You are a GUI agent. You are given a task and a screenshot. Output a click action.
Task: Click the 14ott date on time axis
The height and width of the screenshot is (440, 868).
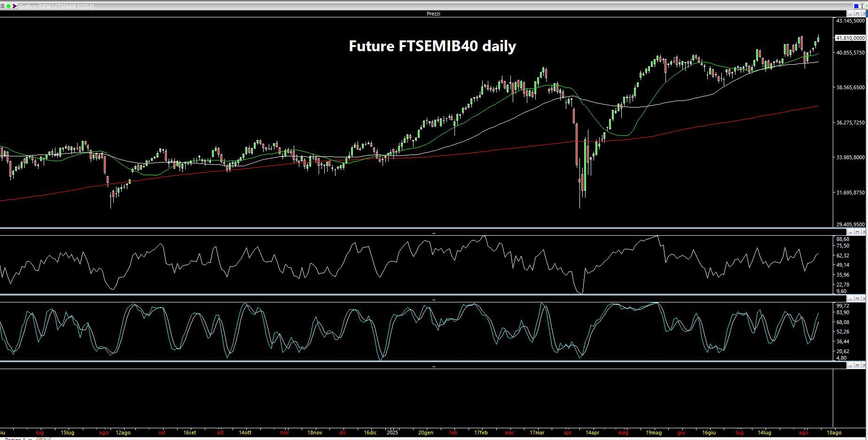[x=245, y=432]
